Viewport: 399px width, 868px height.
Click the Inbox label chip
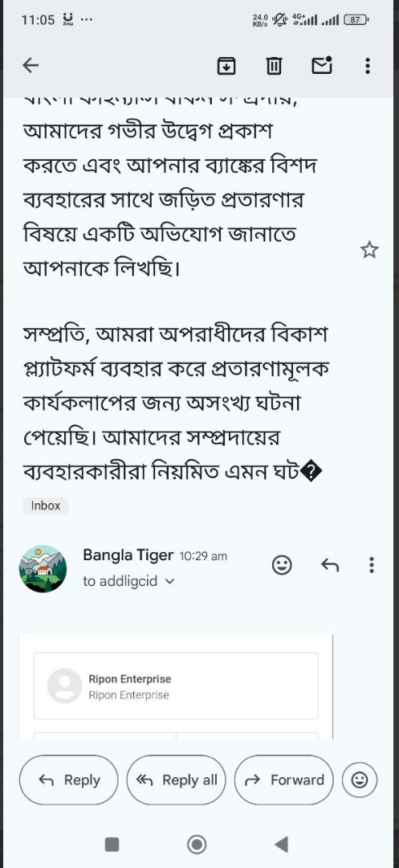[45, 506]
